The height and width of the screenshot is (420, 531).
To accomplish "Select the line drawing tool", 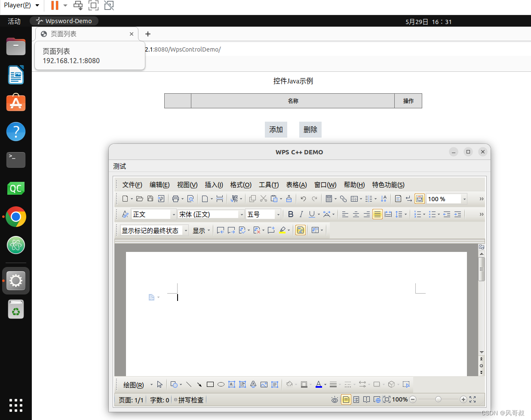I will click(x=189, y=384).
